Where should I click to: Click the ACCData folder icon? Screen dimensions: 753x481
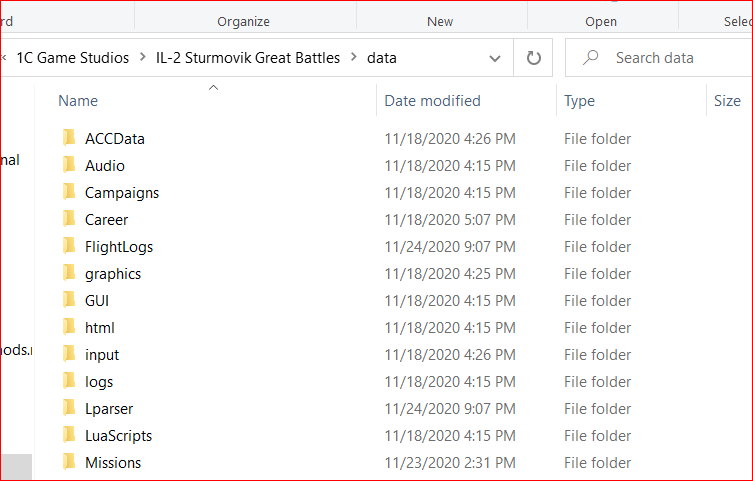[x=69, y=138]
